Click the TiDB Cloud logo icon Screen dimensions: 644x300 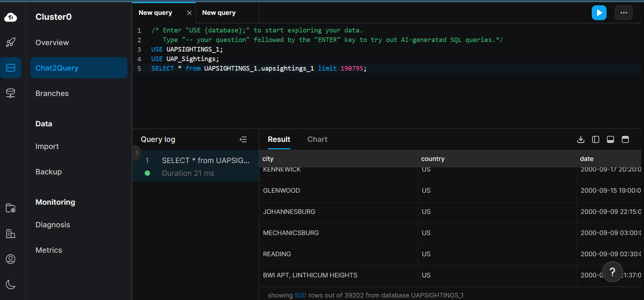[x=11, y=17]
